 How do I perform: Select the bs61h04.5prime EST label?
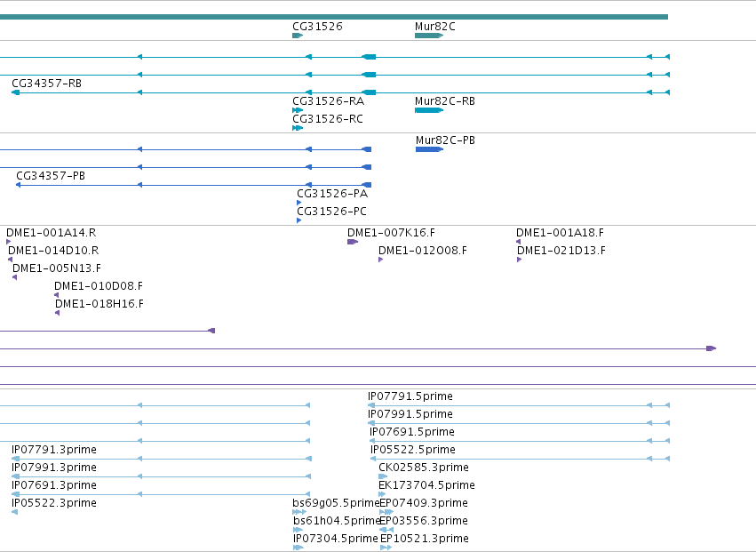point(337,522)
